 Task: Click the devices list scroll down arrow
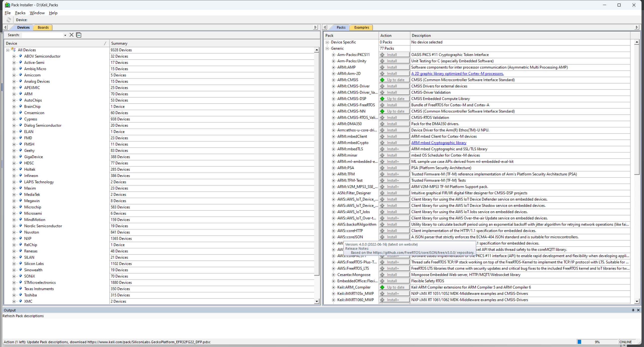[x=317, y=301]
